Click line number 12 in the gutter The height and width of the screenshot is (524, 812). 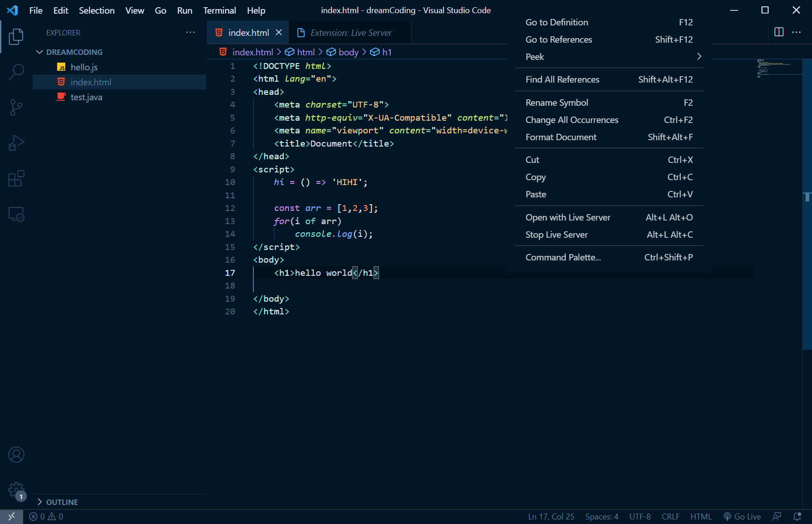[x=230, y=208]
